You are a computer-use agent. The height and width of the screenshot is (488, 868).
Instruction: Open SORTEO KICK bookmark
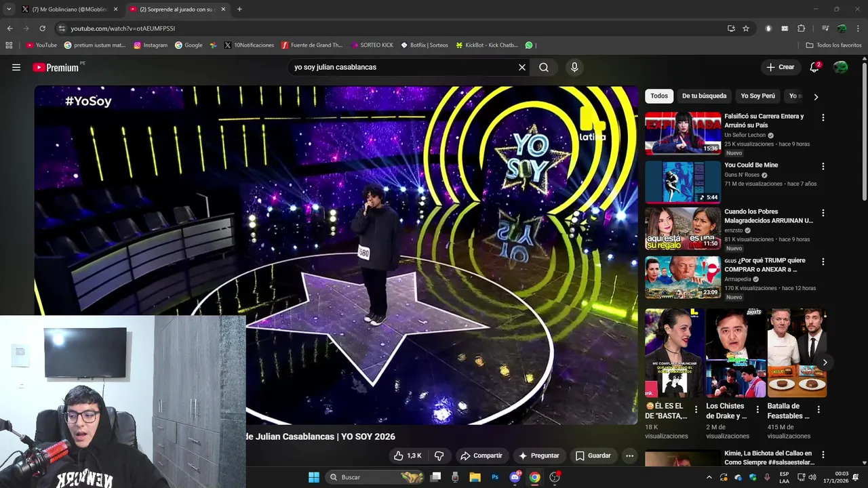click(372, 45)
